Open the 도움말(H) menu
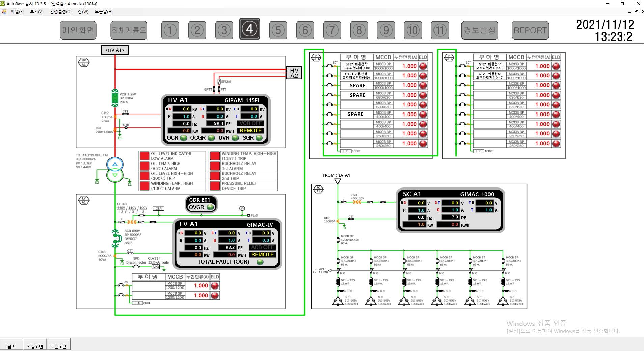This screenshot has width=644, height=351. point(104,11)
